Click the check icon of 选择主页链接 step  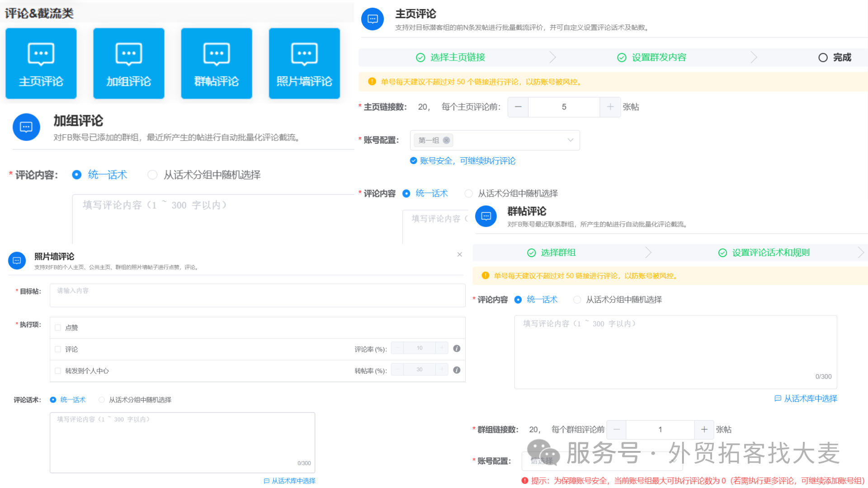pos(420,57)
